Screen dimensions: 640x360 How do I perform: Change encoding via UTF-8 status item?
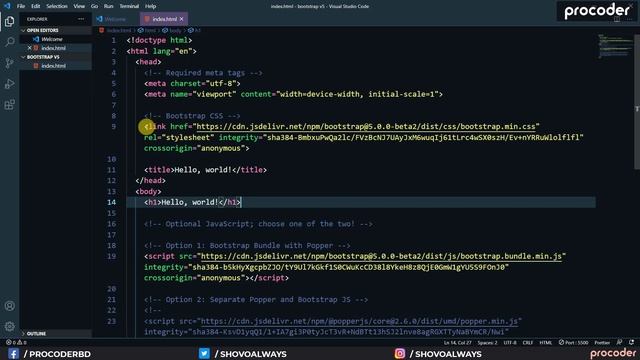click(x=510, y=342)
